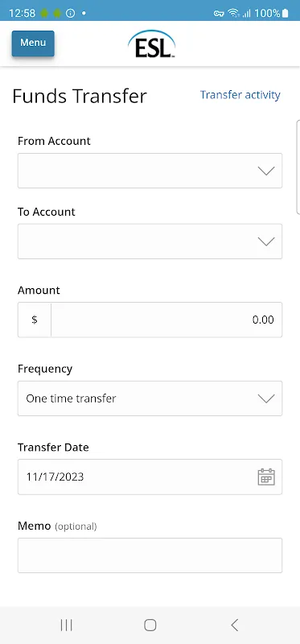Click the scrollbar handle on the right edge
Screen dimensions: 300x644
pos(298,167)
